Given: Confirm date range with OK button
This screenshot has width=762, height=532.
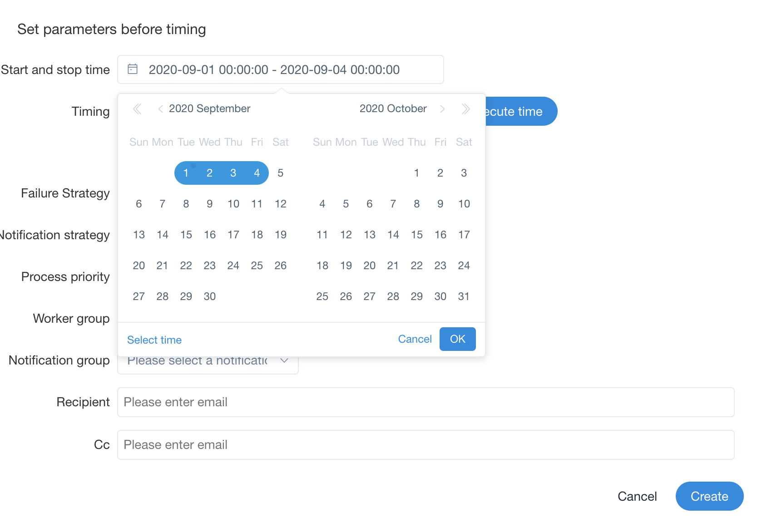Looking at the screenshot, I should (x=457, y=339).
